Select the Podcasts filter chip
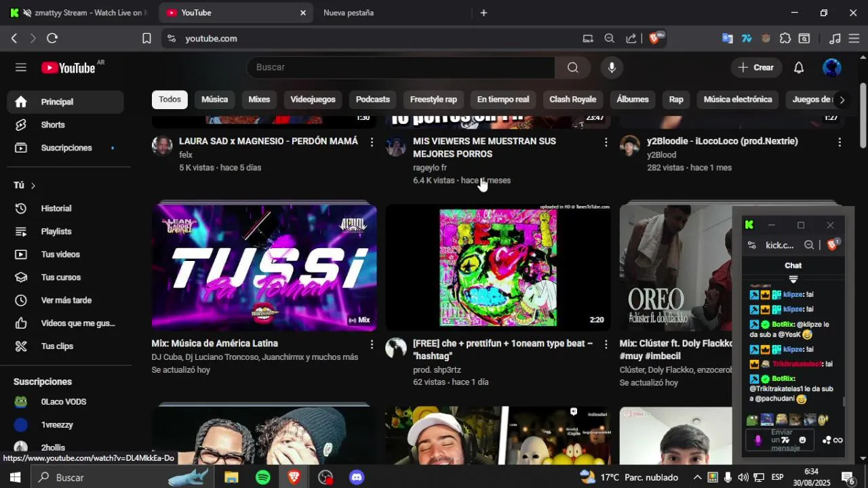 click(373, 100)
